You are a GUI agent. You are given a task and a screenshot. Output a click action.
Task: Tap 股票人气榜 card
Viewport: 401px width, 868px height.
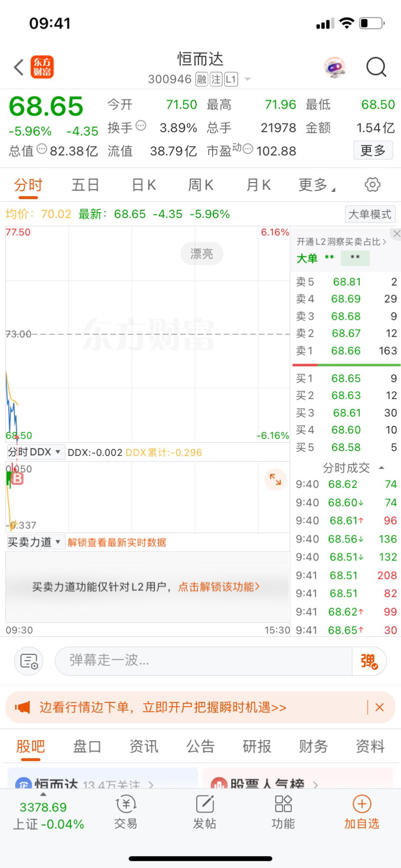pos(298,778)
